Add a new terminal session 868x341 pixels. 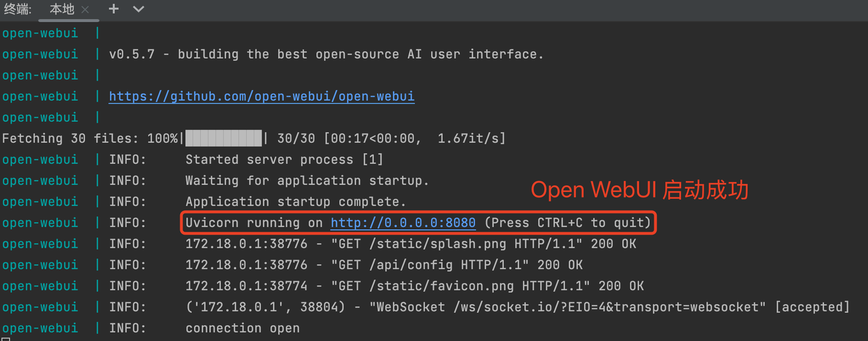114,9
